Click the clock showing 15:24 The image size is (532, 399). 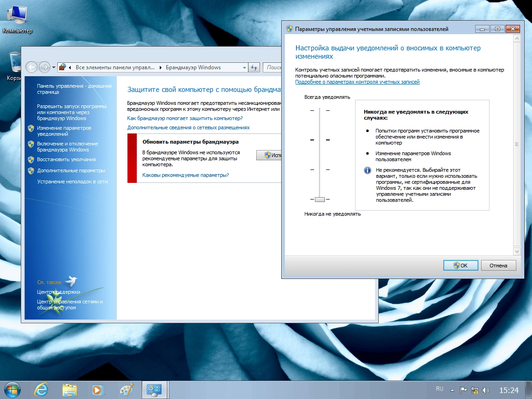click(509, 390)
